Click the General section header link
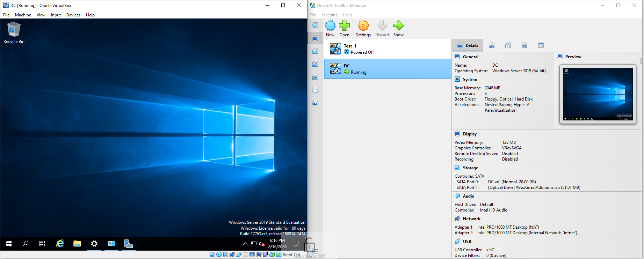644x259 pixels. coord(471,57)
